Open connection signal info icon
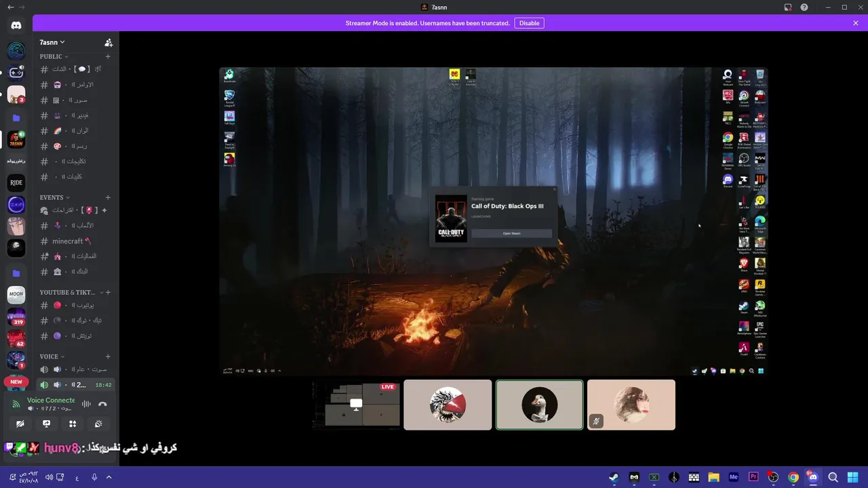 click(x=16, y=404)
